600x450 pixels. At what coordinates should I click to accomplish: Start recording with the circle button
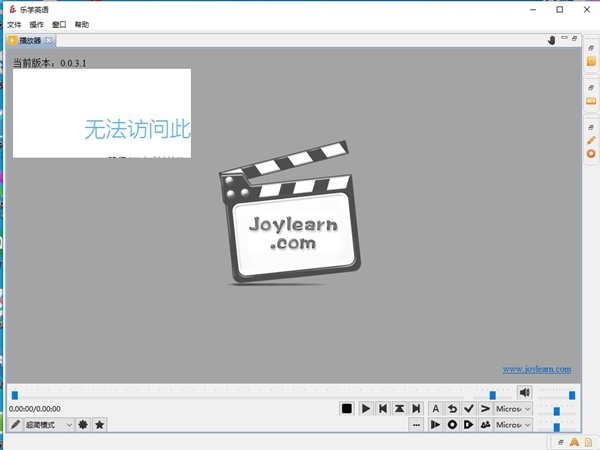click(x=452, y=425)
